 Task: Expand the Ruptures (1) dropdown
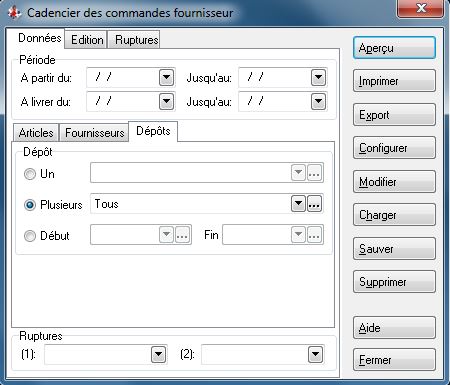pyautogui.click(x=158, y=354)
